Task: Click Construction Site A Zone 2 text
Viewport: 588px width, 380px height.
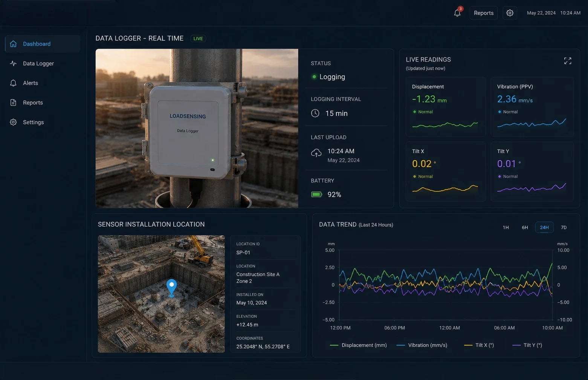Action: point(258,278)
